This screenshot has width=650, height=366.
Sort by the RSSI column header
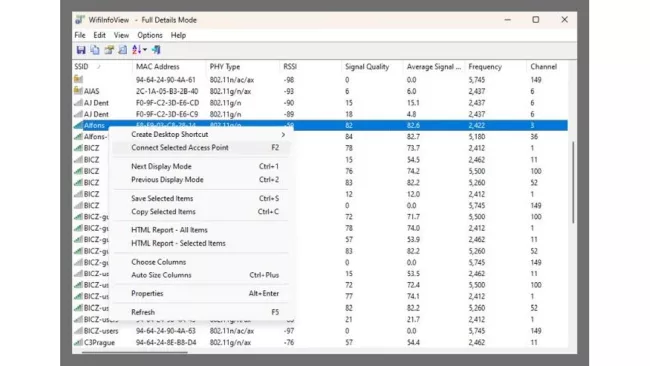(311, 67)
